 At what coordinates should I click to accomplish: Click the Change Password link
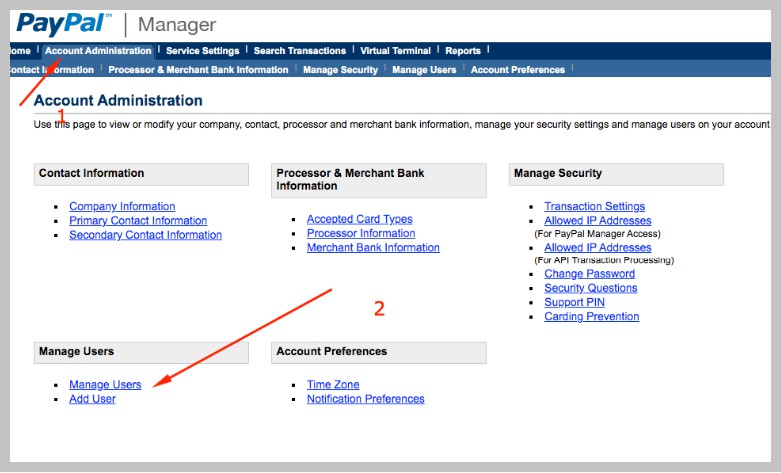pyautogui.click(x=589, y=274)
